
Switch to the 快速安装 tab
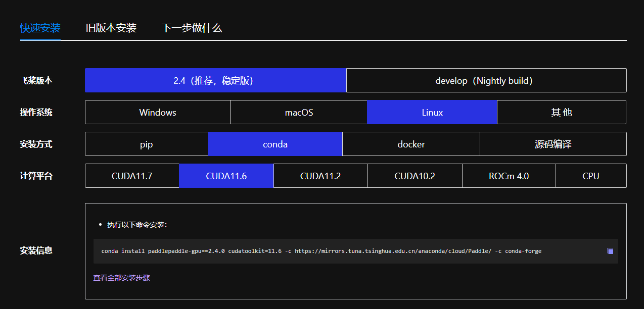click(40, 28)
